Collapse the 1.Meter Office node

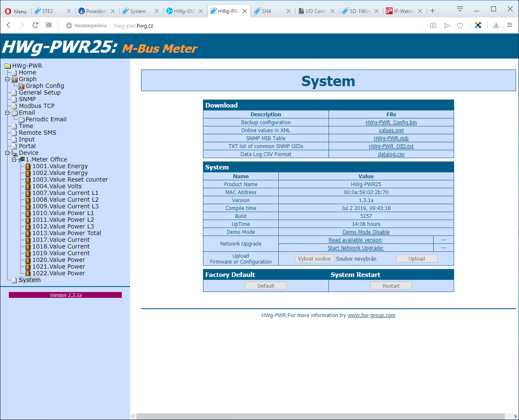14,159
